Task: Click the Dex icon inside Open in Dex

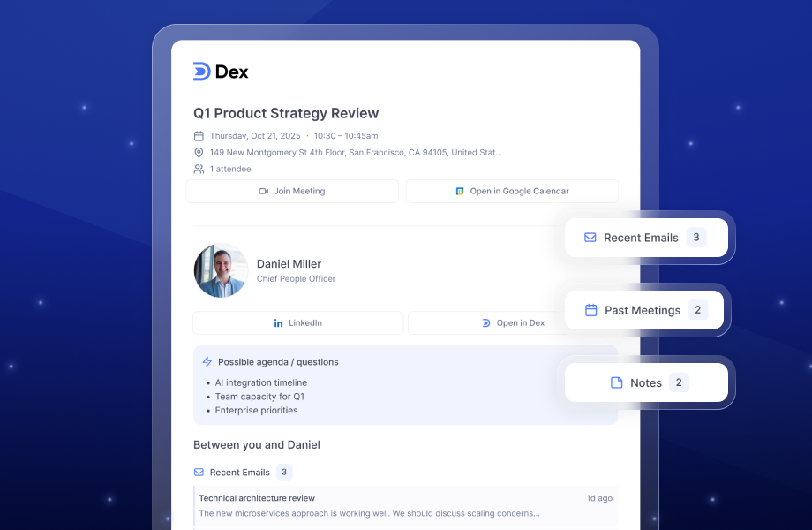Action: [x=486, y=322]
